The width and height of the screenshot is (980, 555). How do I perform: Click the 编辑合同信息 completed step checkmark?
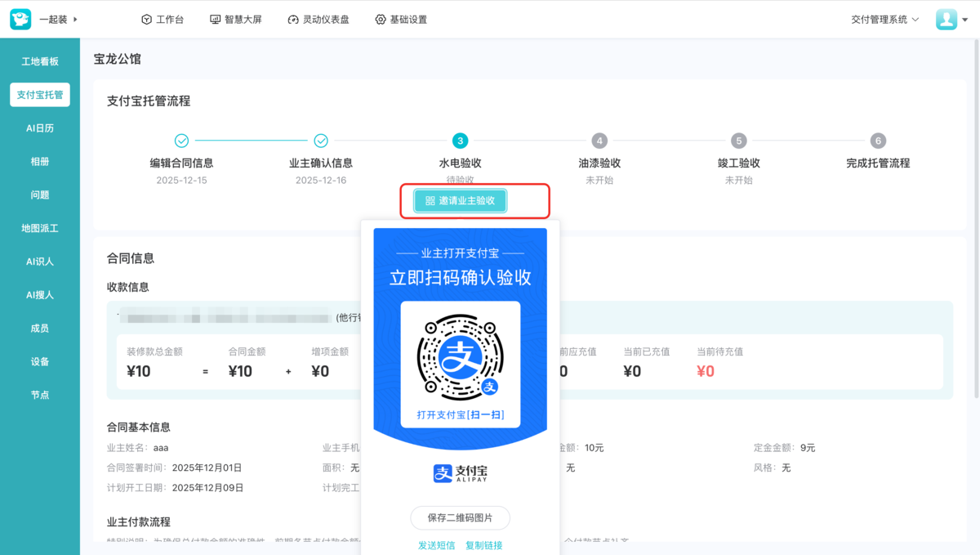182,141
